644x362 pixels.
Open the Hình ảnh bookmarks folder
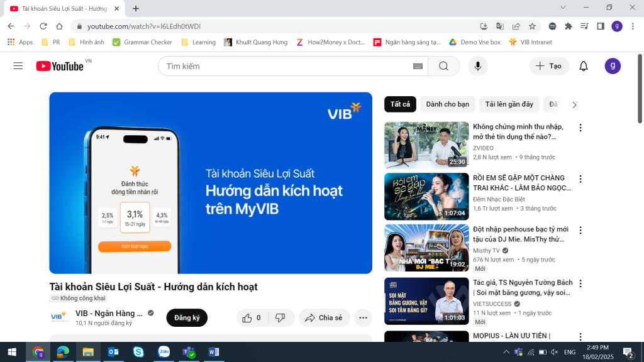click(86, 42)
